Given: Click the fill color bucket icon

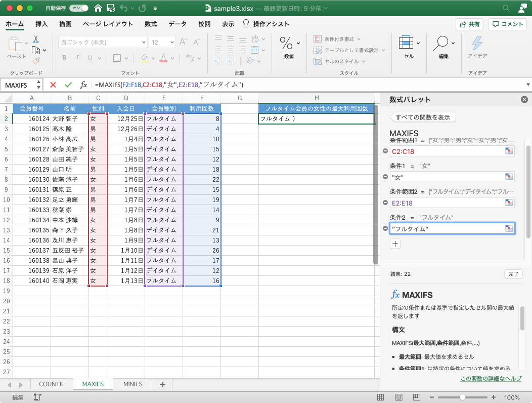Looking at the screenshot, I should [x=144, y=58].
